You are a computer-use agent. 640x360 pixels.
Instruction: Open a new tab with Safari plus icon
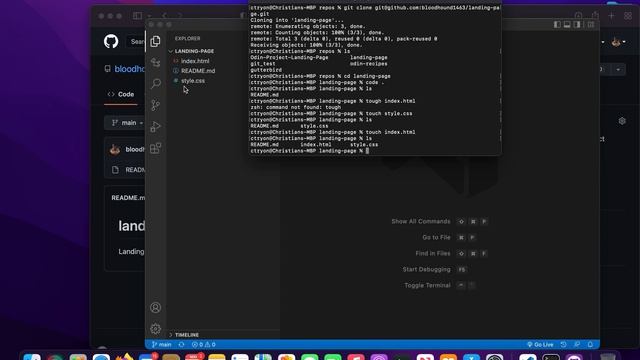tap(611, 16)
